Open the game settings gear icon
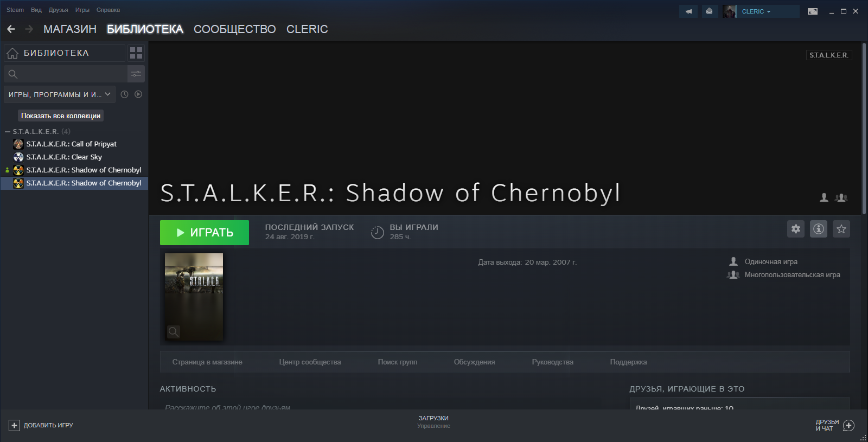 click(x=795, y=229)
